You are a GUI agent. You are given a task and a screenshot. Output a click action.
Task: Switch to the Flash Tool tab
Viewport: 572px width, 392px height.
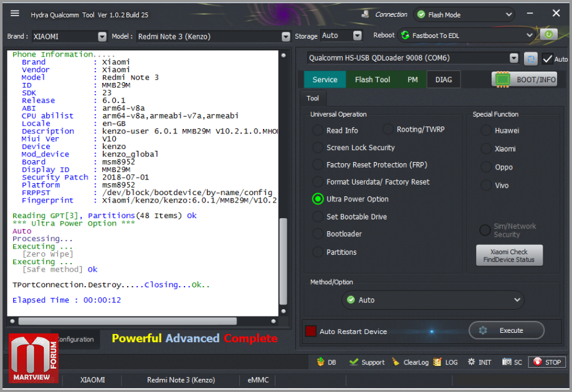pos(373,80)
